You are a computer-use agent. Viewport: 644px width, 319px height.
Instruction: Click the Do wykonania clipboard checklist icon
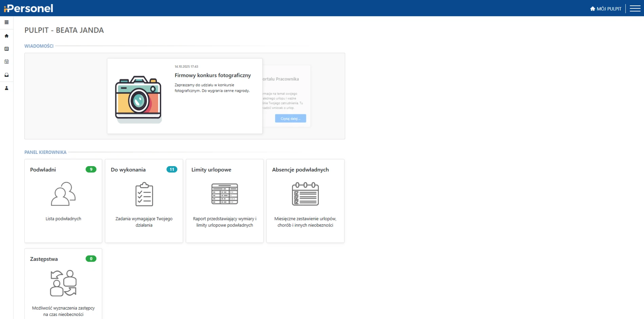point(144,194)
